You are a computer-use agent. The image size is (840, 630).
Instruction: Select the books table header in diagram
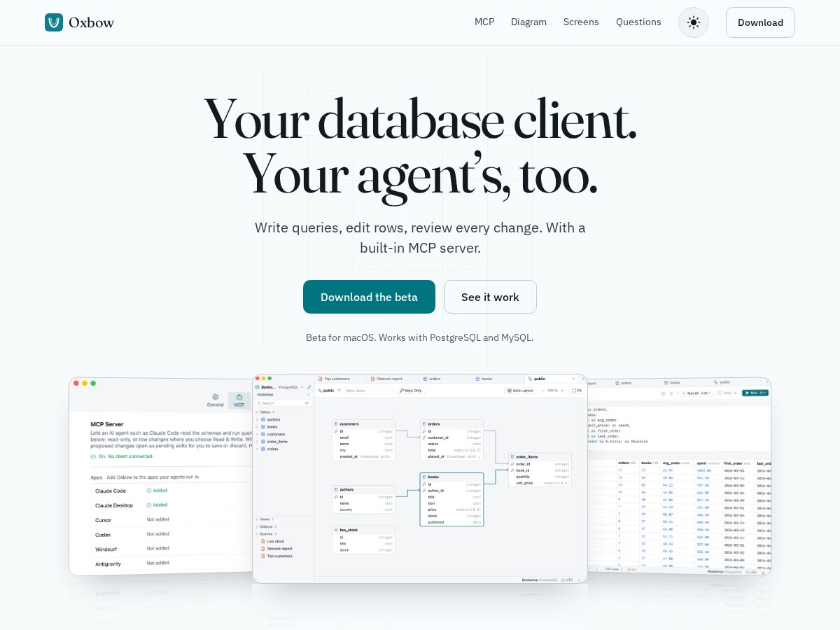point(451,477)
